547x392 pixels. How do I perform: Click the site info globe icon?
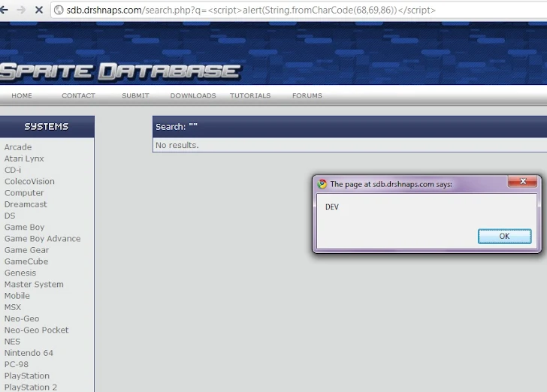pyautogui.click(x=59, y=10)
